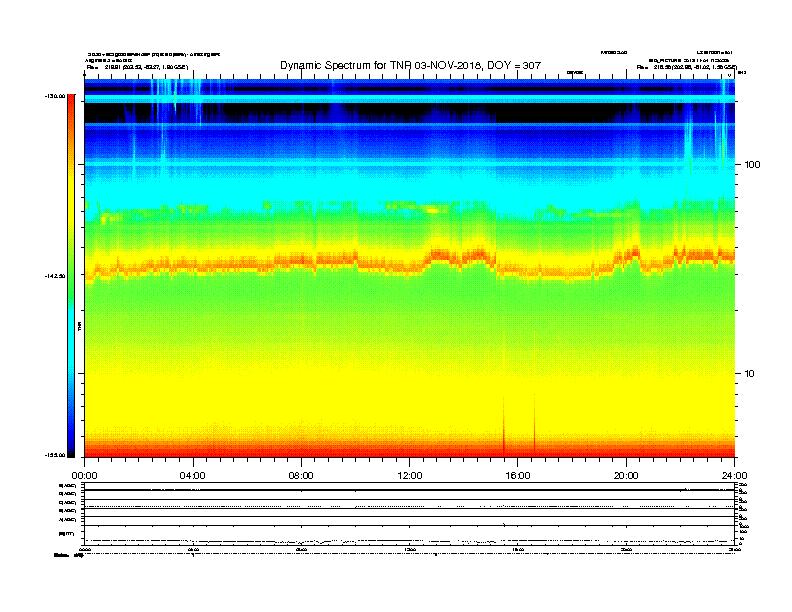Click the plot title 'Dynamic Spectrum for TNR 03-NOV-2018'
The width and height of the screenshot is (792, 612).
[x=410, y=65]
